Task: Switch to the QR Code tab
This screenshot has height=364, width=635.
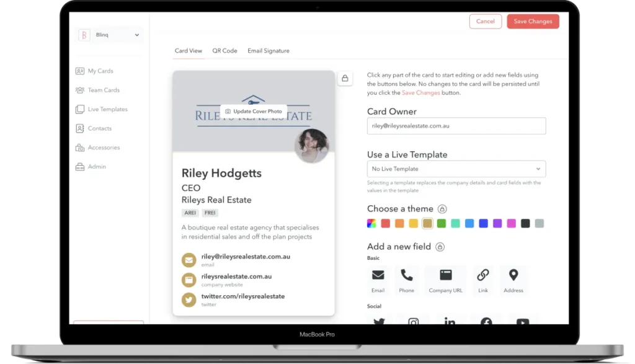Action: 224,51
